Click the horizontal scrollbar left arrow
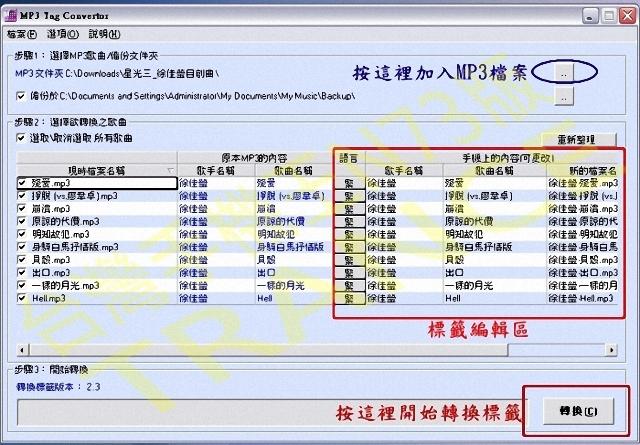640x445 pixels. click(x=23, y=350)
